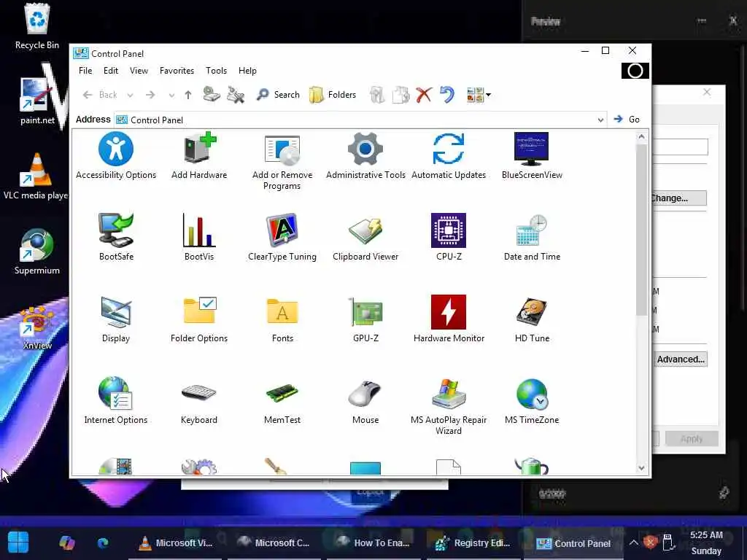
Task: Open the Fonts folder
Action: click(x=282, y=319)
